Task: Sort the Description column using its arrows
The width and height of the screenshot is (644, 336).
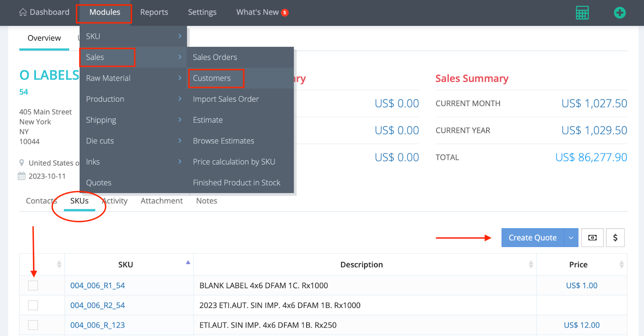Action: coord(530,264)
